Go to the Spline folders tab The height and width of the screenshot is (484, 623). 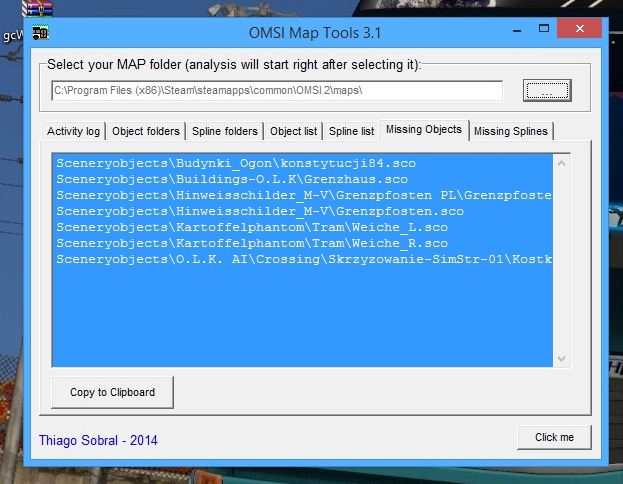click(x=225, y=131)
